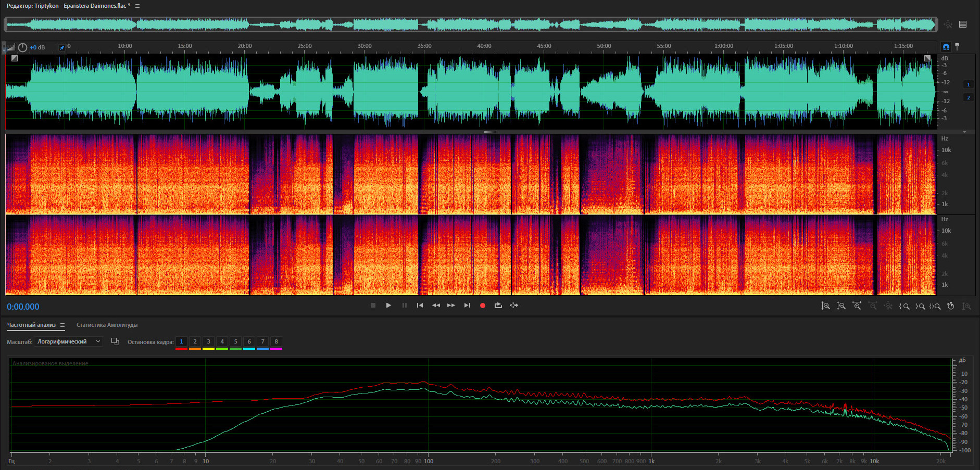
Task: Zoom in amplitude icon
Action: coord(825,306)
